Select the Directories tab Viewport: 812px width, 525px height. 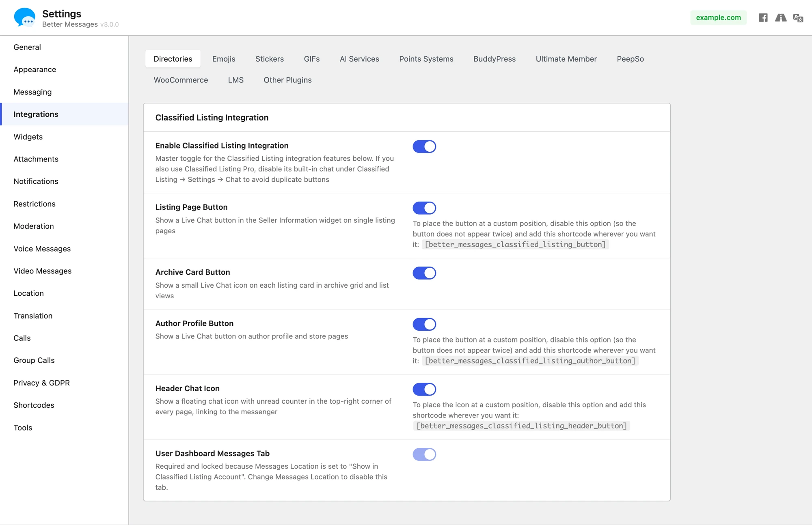click(173, 59)
